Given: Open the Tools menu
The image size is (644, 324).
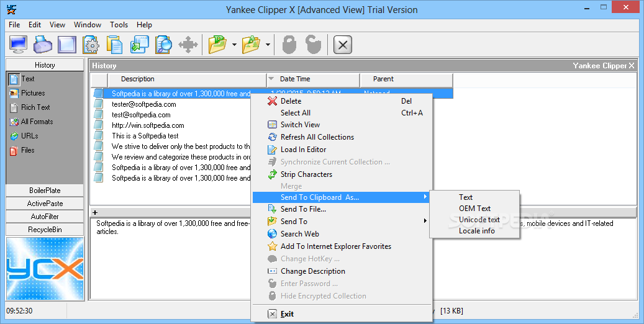Looking at the screenshot, I should coord(119,25).
